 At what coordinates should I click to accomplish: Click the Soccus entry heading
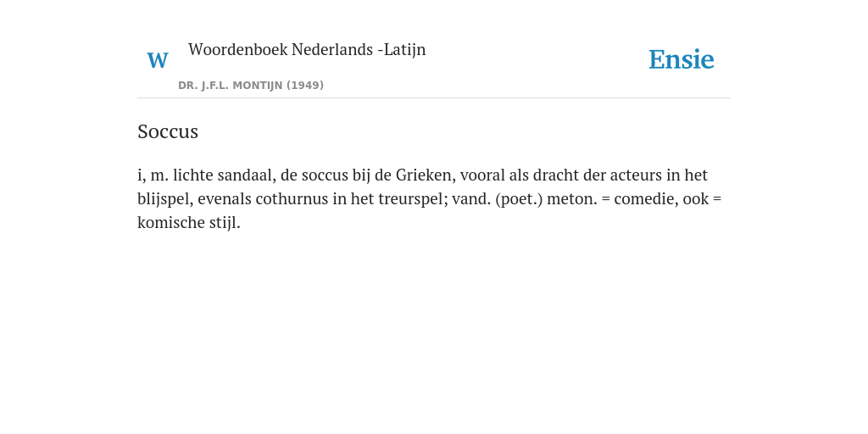(168, 131)
